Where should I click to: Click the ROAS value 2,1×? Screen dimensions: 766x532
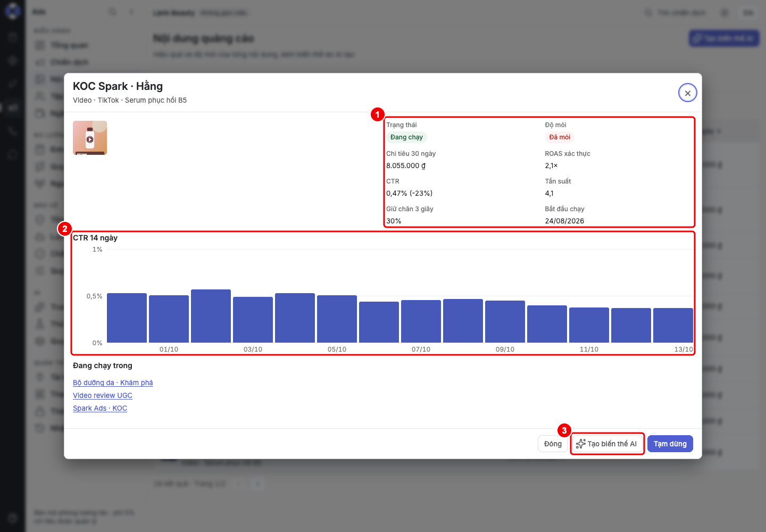pyautogui.click(x=552, y=165)
